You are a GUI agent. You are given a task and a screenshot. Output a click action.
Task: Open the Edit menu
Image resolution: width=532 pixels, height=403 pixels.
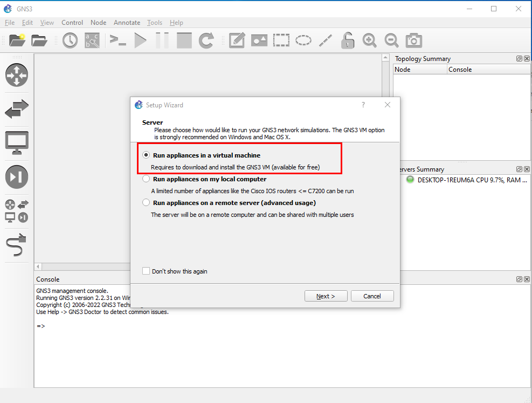(27, 23)
